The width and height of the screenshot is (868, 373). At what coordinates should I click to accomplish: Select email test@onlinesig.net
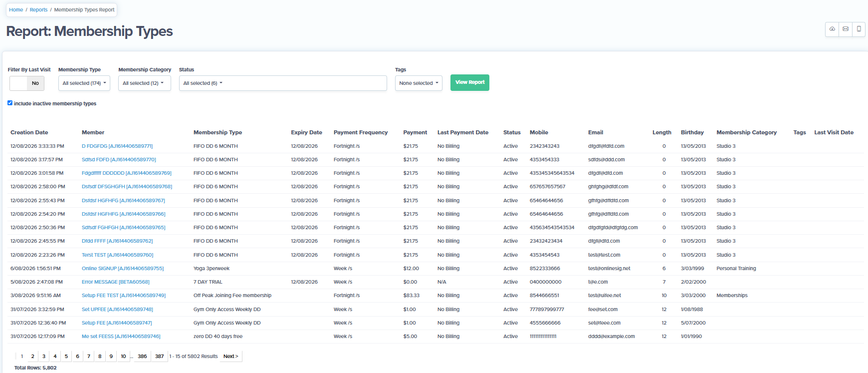[609, 269]
